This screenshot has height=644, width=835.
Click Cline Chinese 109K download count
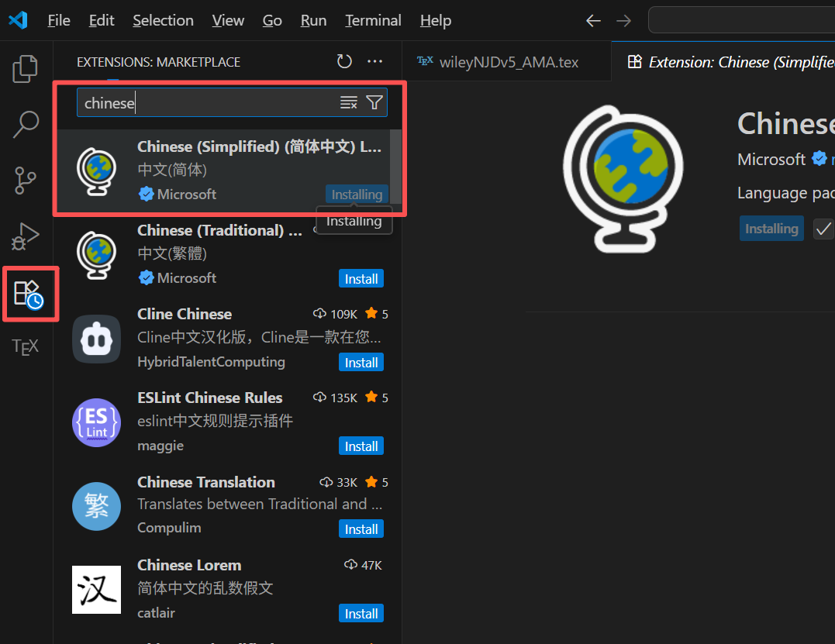[336, 314]
